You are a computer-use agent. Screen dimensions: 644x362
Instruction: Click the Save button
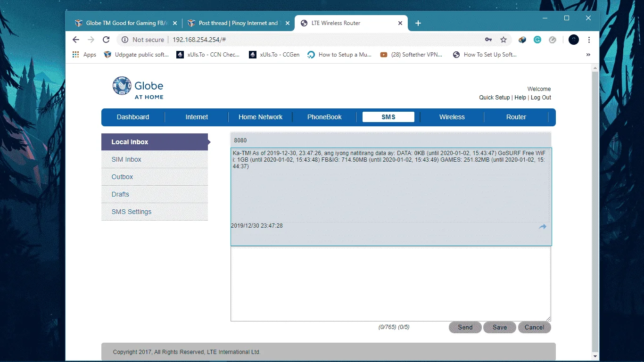pos(500,327)
